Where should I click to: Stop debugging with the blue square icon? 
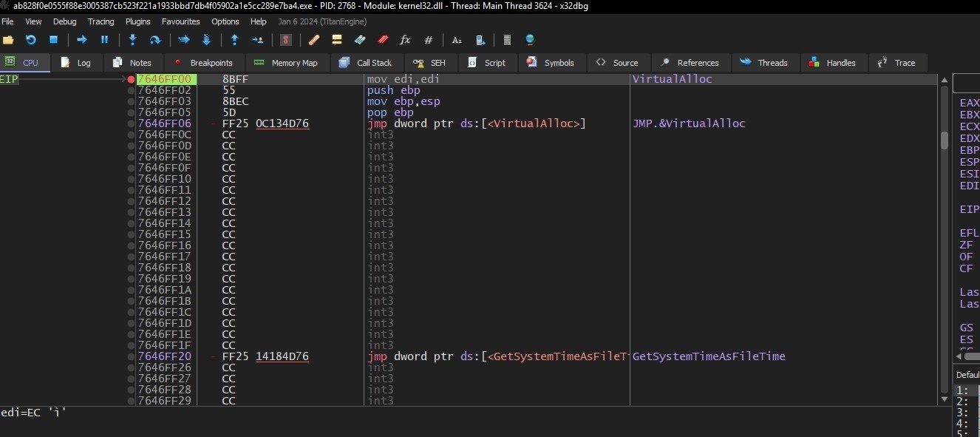53,40
